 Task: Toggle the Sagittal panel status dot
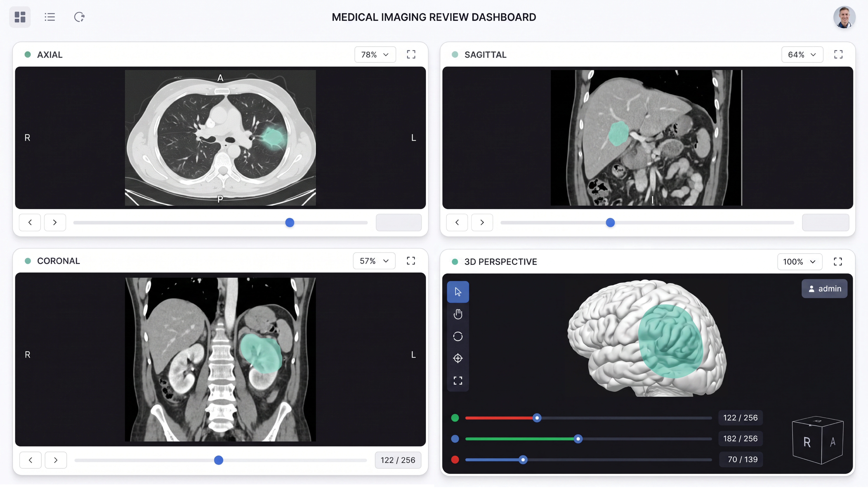(455, 55)
